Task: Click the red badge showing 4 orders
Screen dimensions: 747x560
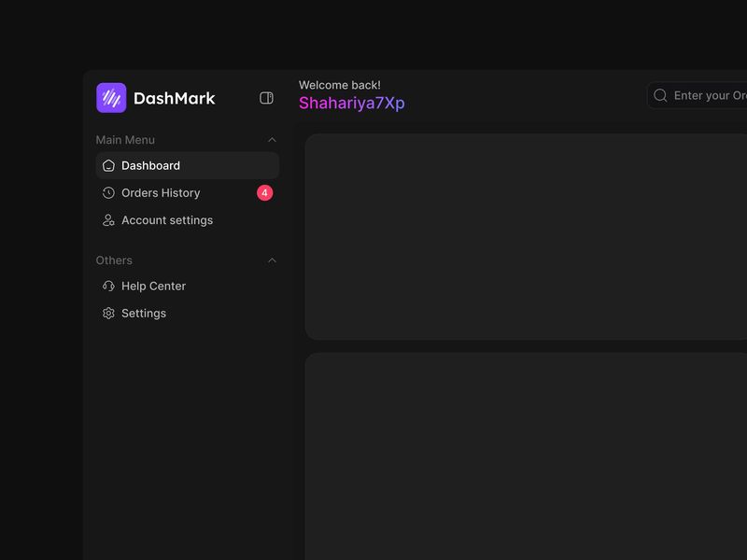Action: [264, 192]
